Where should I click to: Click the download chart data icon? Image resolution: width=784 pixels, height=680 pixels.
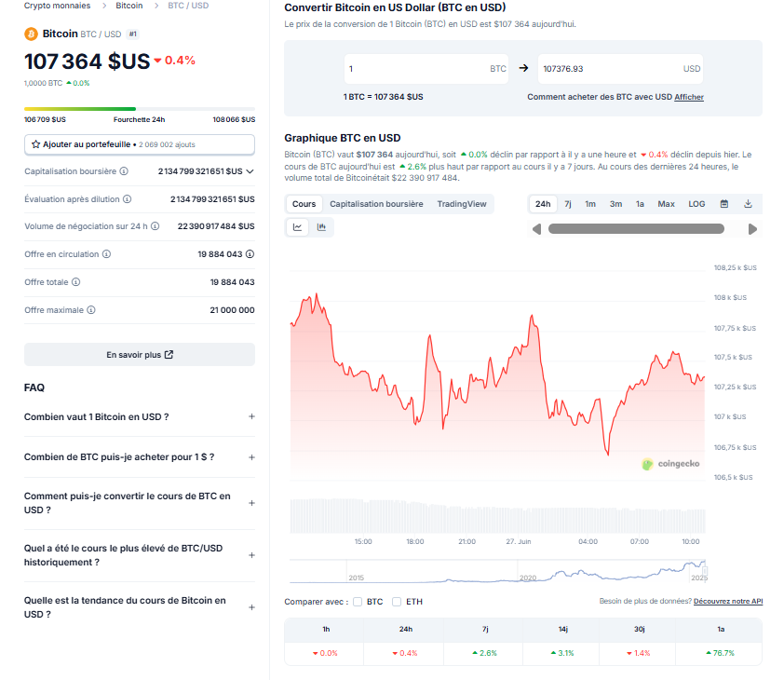748,204
